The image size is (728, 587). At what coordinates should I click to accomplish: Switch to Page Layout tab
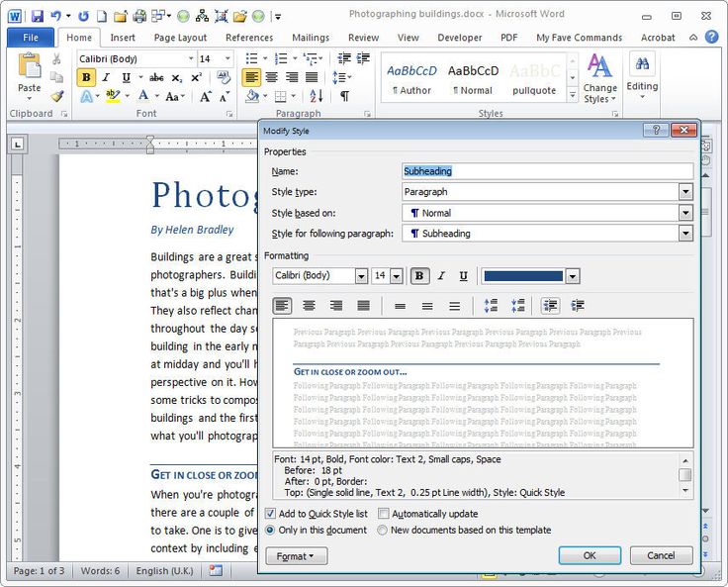[x=180, y=38]
